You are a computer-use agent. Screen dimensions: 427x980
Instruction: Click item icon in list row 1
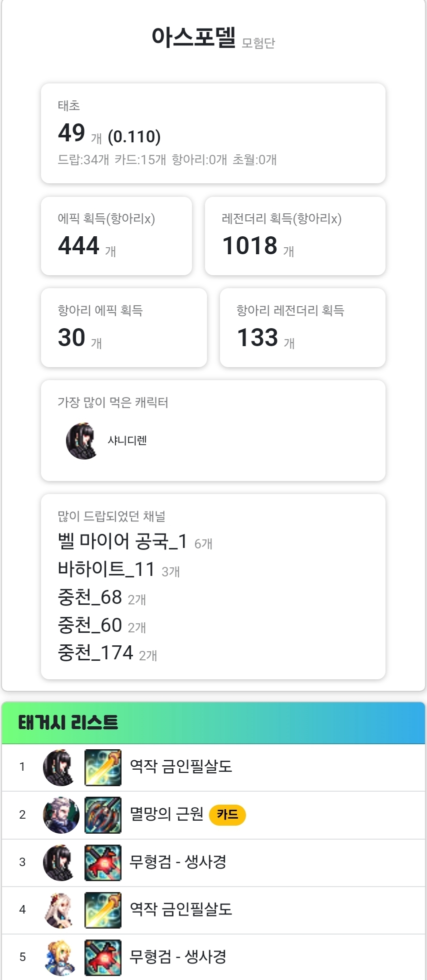(x=103, y=767)
